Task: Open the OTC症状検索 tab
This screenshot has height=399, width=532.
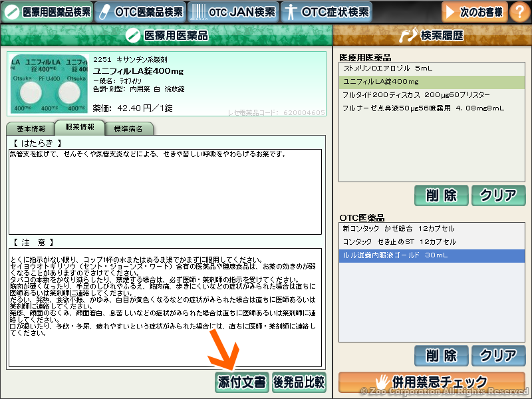Action: coord(327,12)
